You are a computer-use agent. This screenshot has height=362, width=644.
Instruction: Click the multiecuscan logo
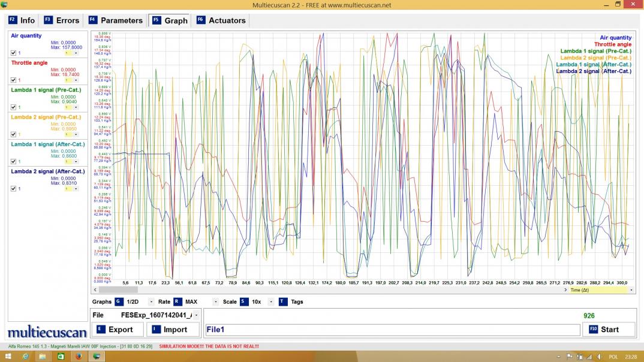tap(47, 331)
